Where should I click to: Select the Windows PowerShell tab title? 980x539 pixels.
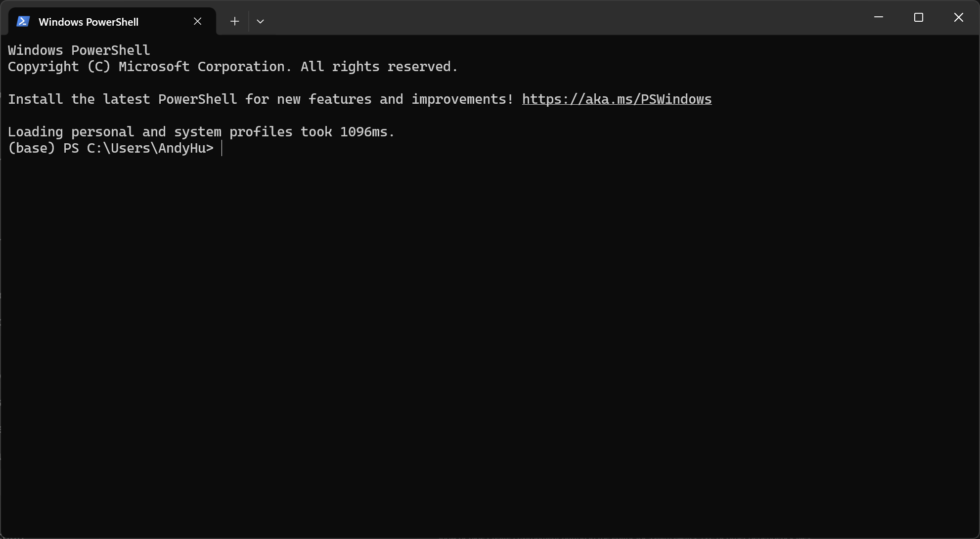tap(89, 22)
